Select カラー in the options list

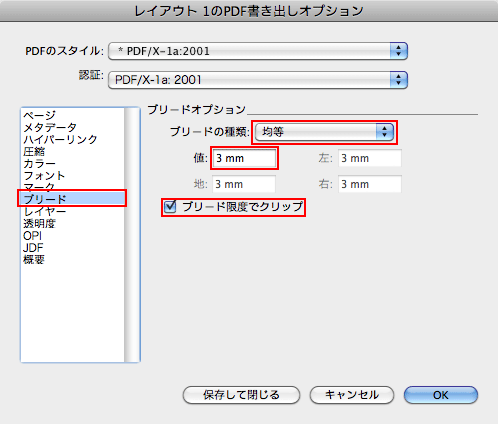click(39, 163)
